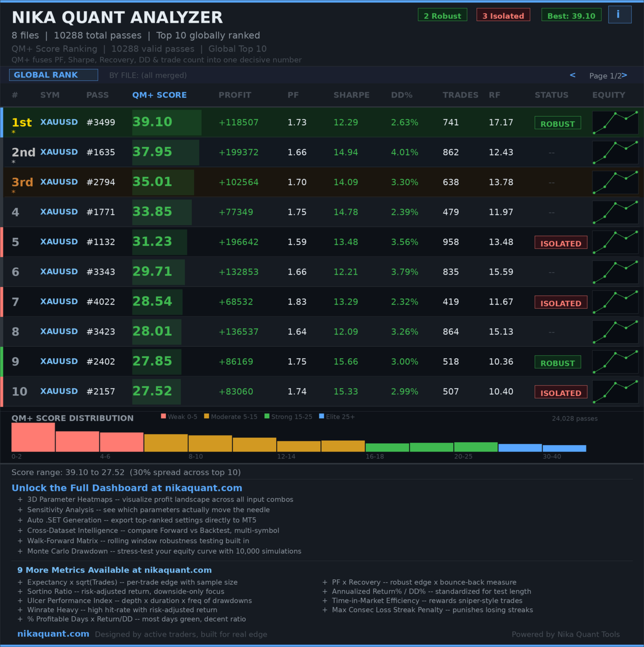644x647 pixels.
Task: Sort the table by SHARPE column header
Action: coord(352,95)
